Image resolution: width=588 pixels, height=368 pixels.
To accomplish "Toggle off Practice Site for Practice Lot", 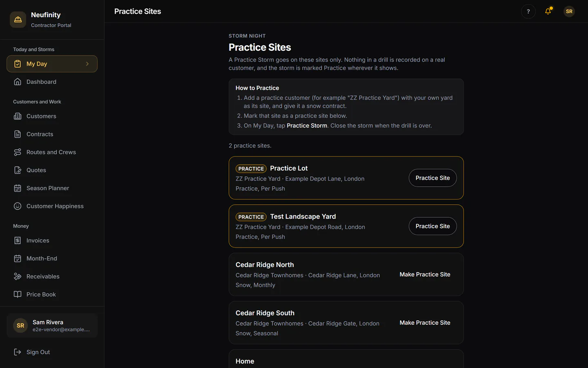I will (432, 178).
